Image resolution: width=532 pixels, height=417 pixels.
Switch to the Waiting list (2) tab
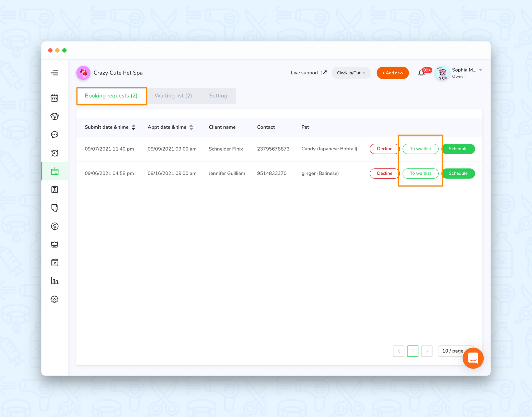(173, 96)
